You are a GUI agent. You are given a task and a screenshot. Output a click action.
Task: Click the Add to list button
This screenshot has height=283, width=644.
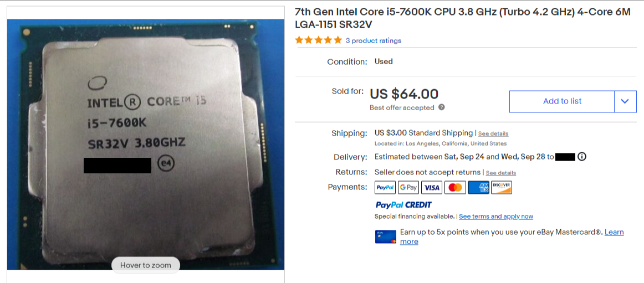tap(562, 101)
